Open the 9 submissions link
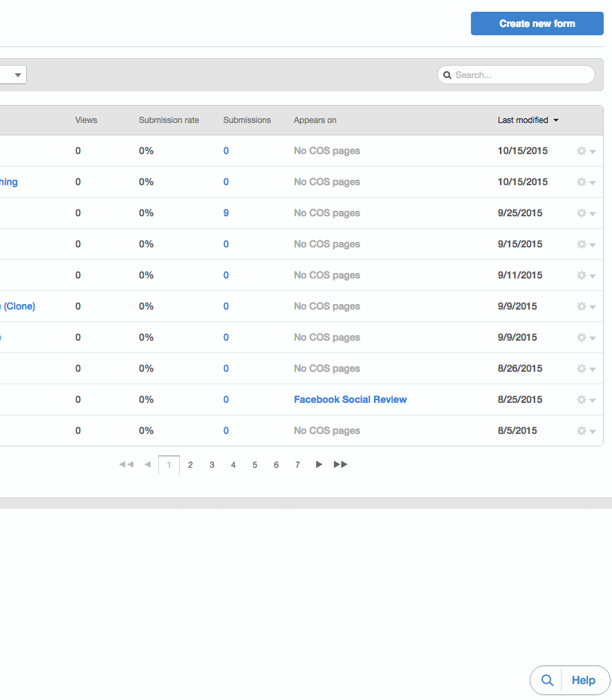The width and height of the screenshot is (612, 700). point(226,213)
